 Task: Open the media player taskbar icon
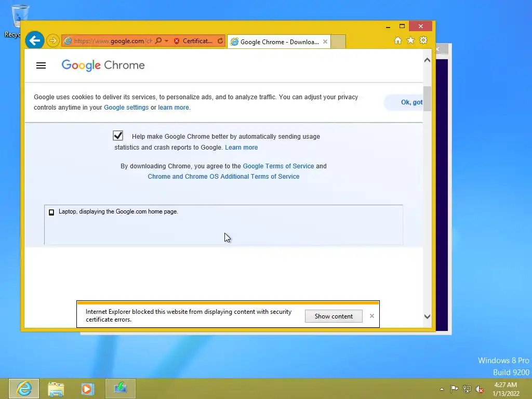pyautogui.click(x=87, y=389)
